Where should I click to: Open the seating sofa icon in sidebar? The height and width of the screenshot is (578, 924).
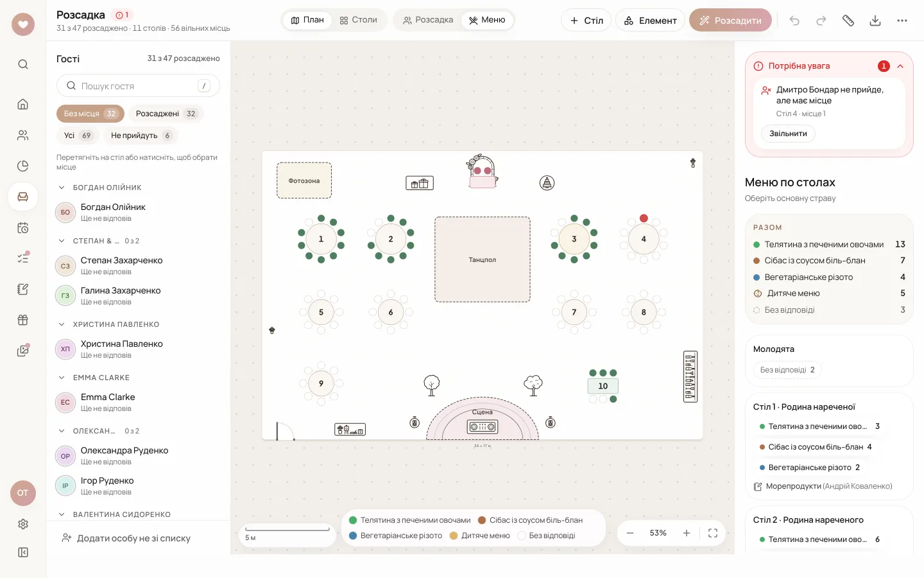23,197
